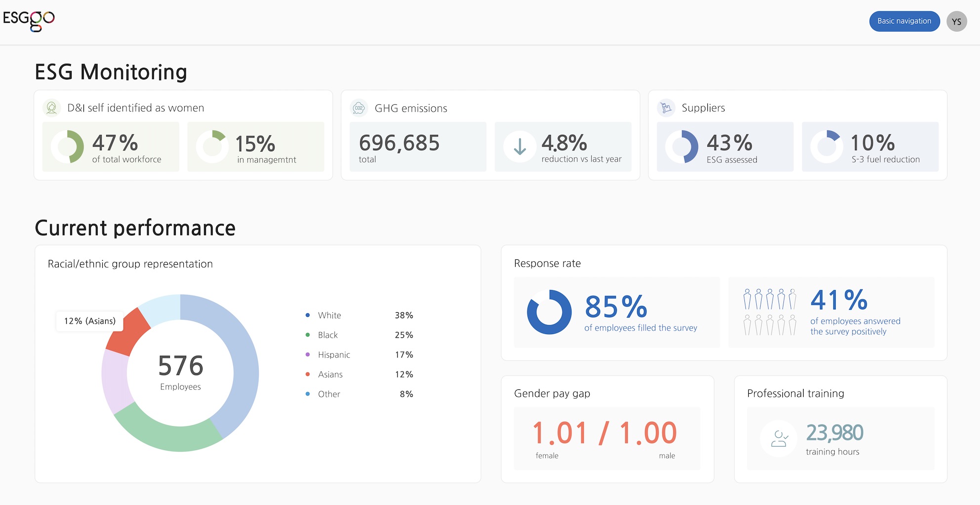Click the GHG emissions card title
This screenshot has height=505, width=980.
pos(411,108)
